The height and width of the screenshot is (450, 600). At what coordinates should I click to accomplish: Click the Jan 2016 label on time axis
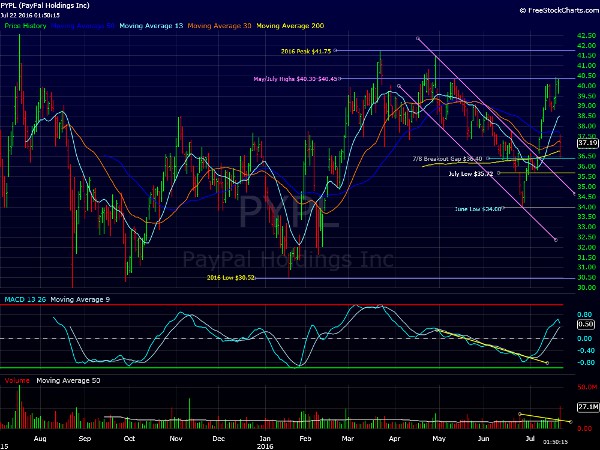coord(265,442)
